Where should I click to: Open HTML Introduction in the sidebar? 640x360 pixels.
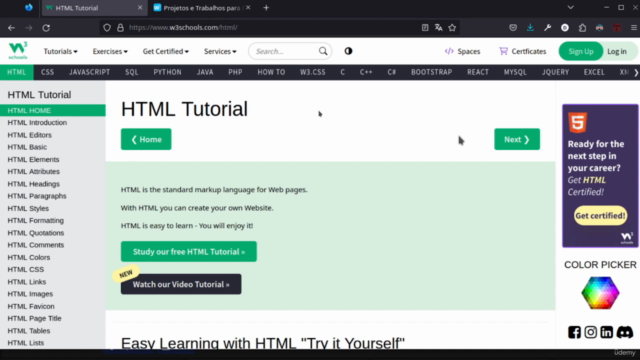pos(37,122)
